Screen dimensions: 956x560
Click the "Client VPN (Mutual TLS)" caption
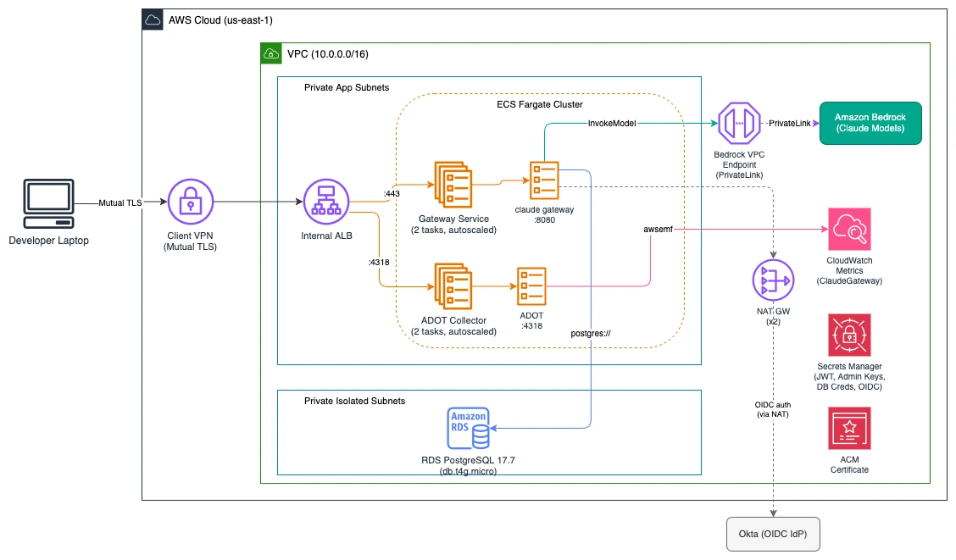[190, 241]
